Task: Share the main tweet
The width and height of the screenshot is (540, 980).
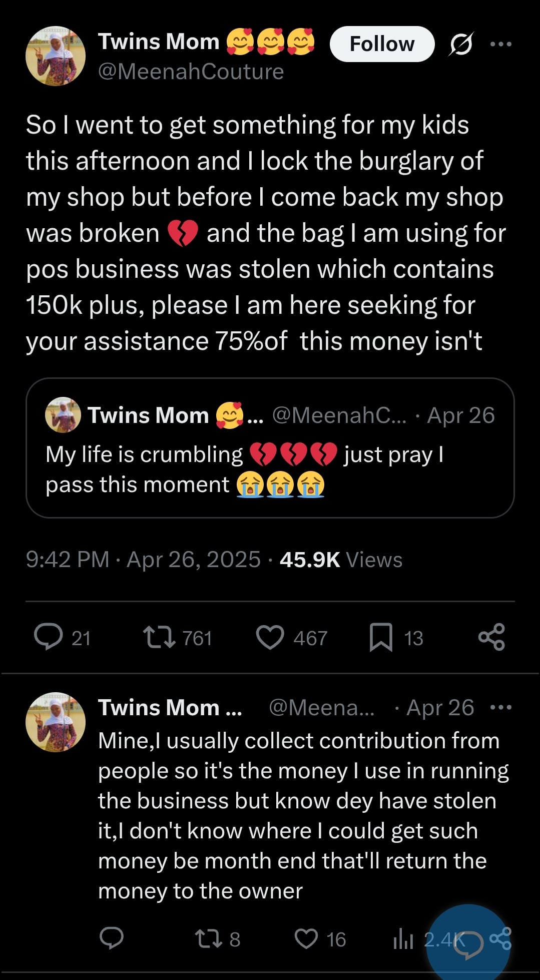Action: click(x=491, y=637)
